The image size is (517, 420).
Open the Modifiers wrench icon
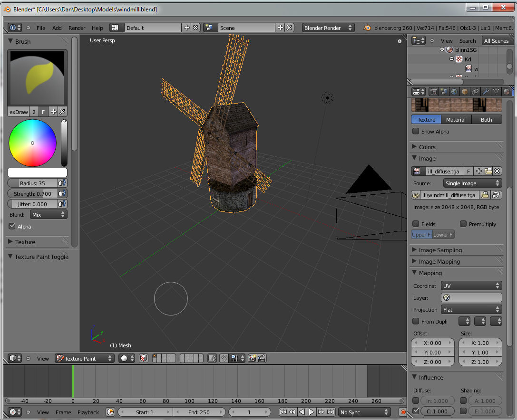[486, 91]
